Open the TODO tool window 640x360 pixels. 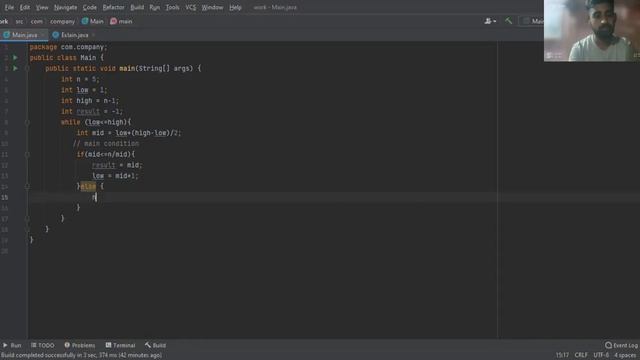(x=42, y=345)
